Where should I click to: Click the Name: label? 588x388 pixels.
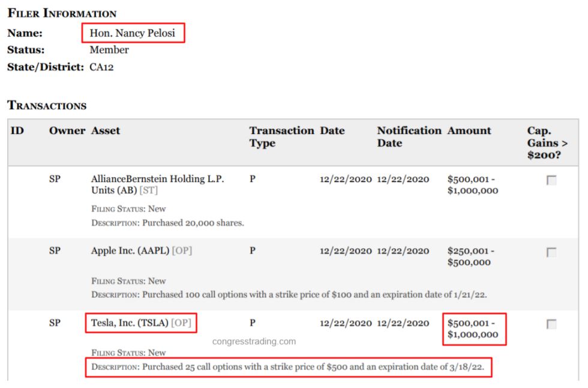coord(25,33)
